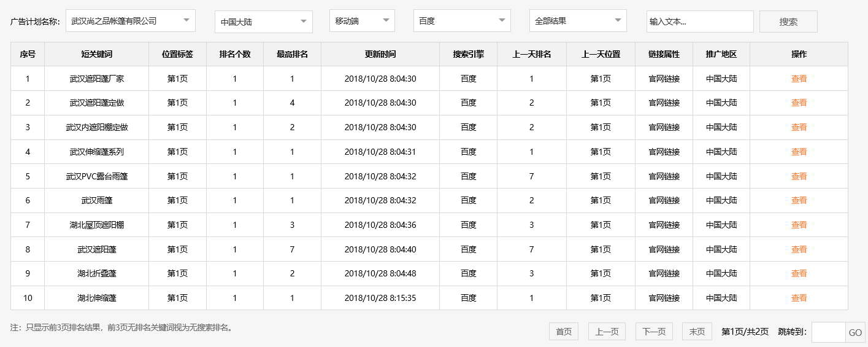Click the 输入文本 search input field
868x347 pixels.
click(699, 21)
